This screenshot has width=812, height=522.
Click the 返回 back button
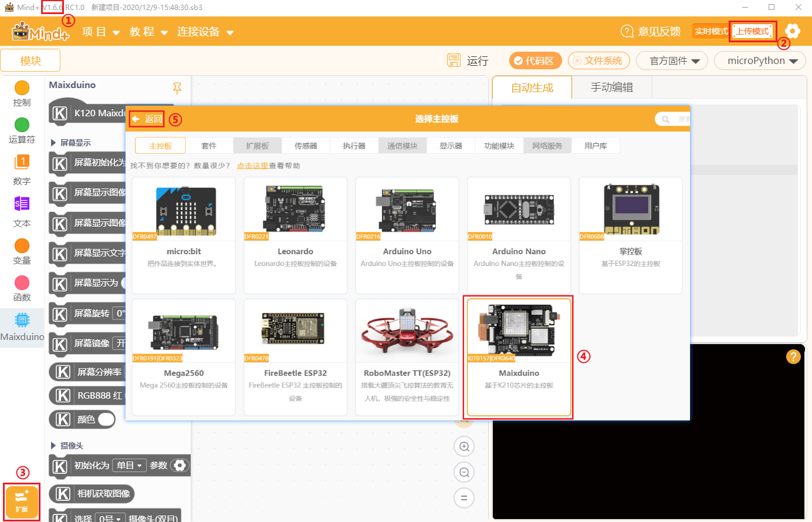pyautogui.click(x=147, y=119)
